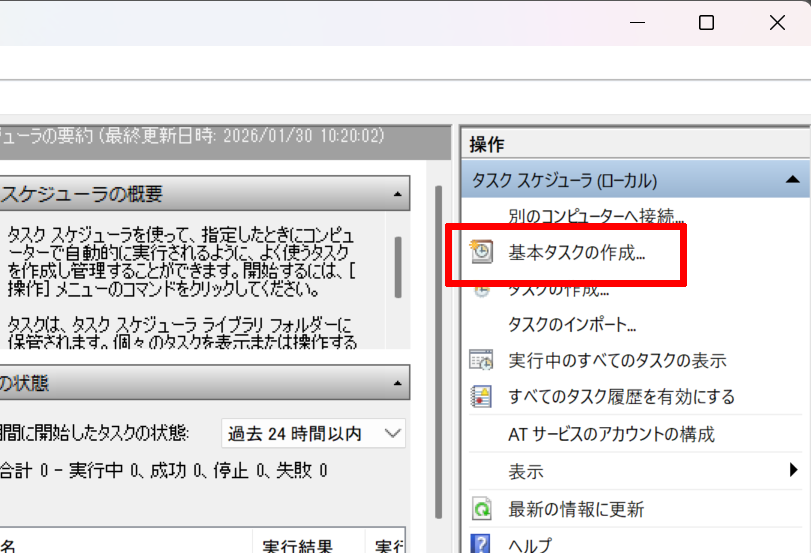Open AT サービスのアカウントの構成
This screenshot has height=553, width=811.
coord(611,435)
